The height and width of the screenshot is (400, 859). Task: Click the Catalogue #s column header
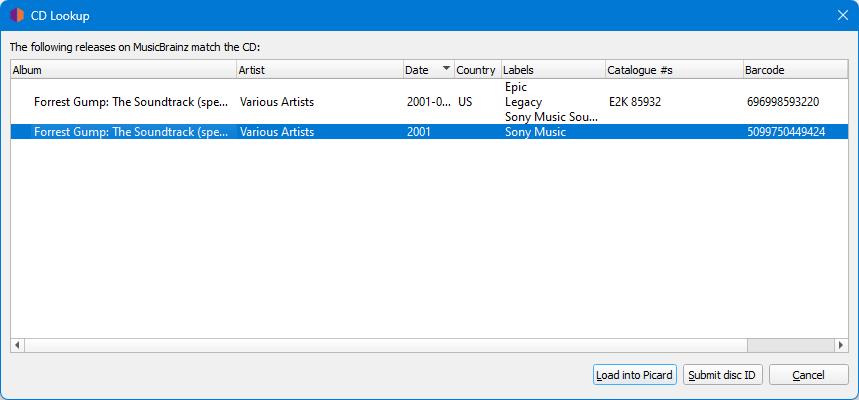point(674,70)
